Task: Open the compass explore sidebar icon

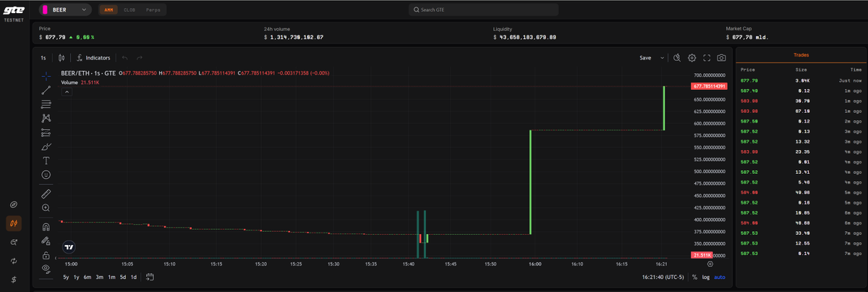Action: click(x=14, y=205)
